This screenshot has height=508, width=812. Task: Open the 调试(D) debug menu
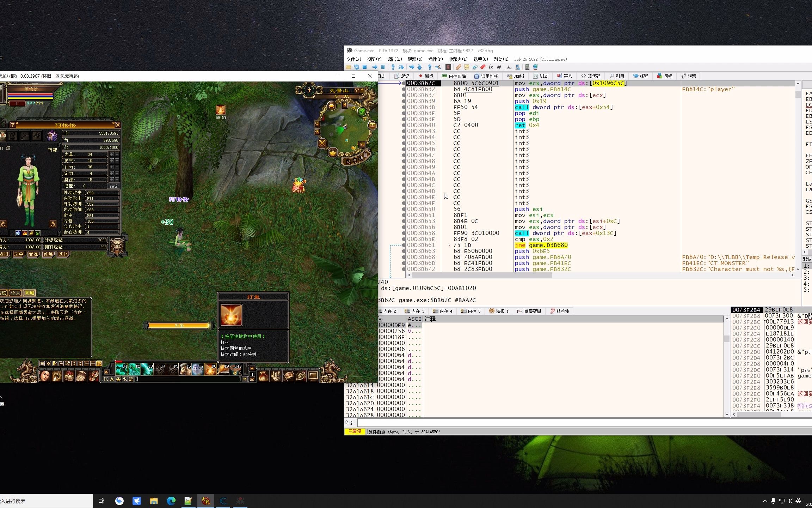pos(394,59)
